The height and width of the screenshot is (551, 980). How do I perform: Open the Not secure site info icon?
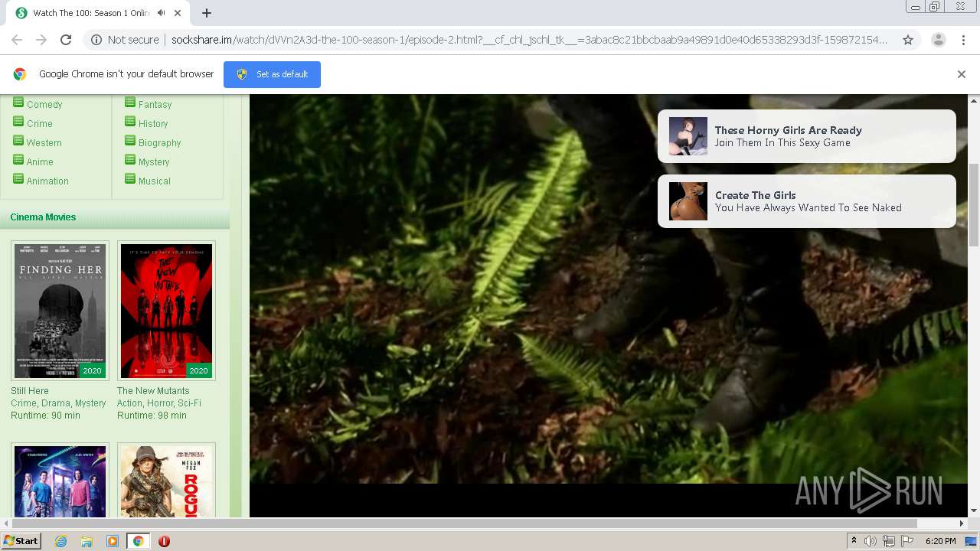point(96,40)
